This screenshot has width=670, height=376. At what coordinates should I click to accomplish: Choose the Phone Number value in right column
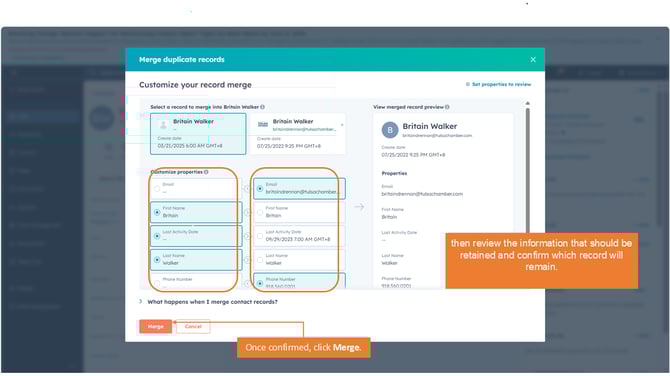[x=299, y=281]
